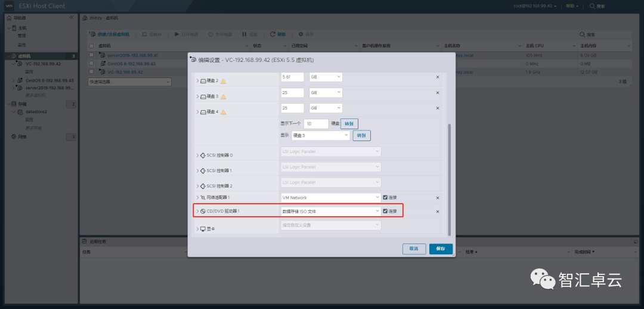Image resolution: width=644 pixels, height=309 pixels.
Task: Click the 挂起 suspend toolbar button
Action: [250, 35]
